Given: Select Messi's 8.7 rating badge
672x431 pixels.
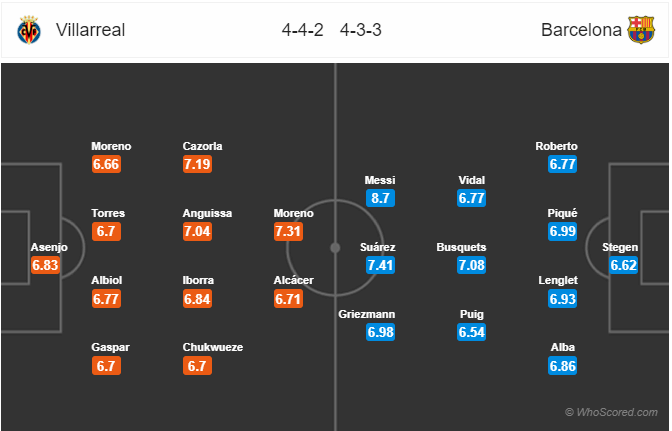Looking at the screenshot, I should [x=380, y=198].
